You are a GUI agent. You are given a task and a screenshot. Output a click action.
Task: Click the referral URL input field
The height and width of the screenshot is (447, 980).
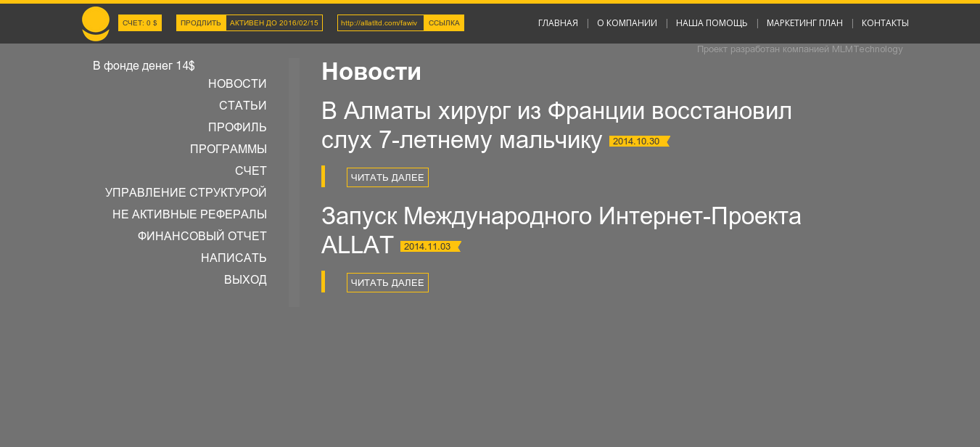(x=381, y=23)
